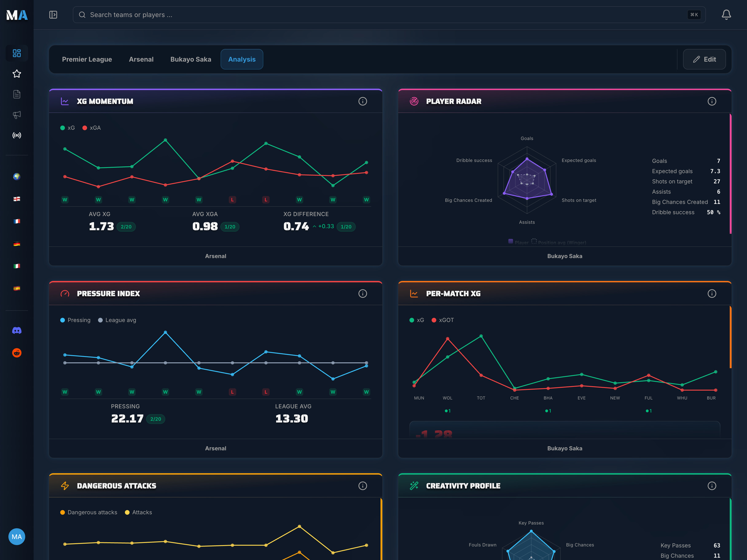Open the Reddit link icon

pyautogui.click(x=17, y=353)
